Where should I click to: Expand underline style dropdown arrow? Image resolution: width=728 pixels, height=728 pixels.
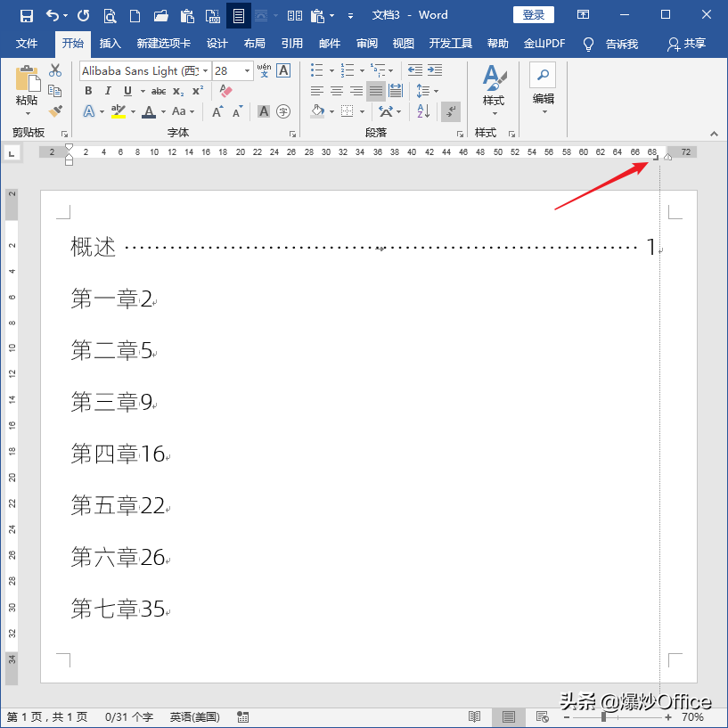tap(143, 92)
